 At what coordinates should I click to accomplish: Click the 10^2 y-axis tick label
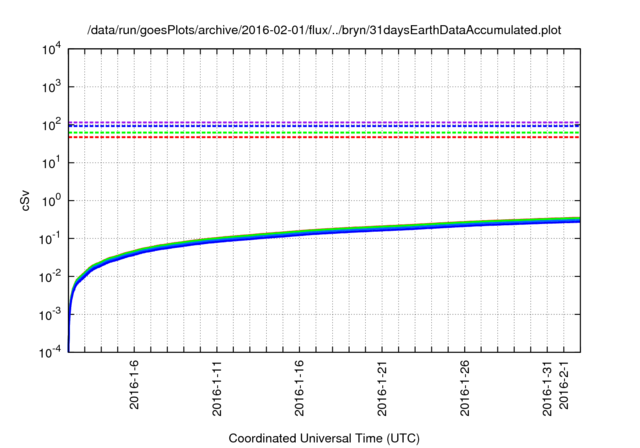(x=51, y=125)
